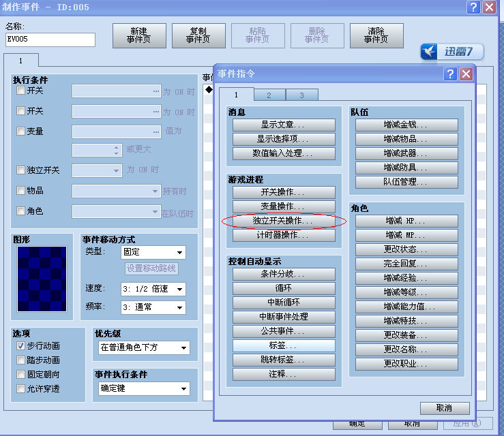This screenshot has width=504, height=436.
Task: Select tab 1 of 事件指令
Action: pyautogui.click(x=236, y=95)
